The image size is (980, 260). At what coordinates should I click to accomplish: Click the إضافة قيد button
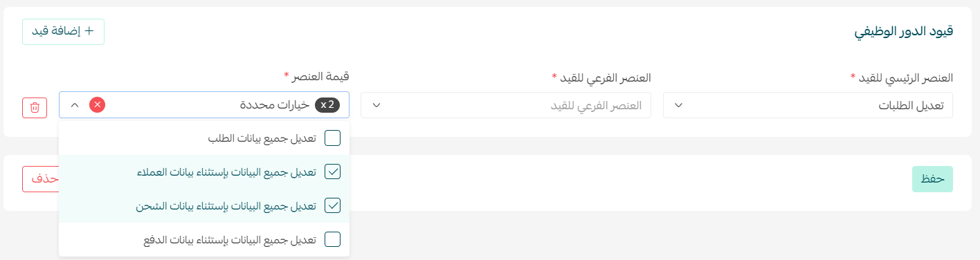tap(64, 32)
